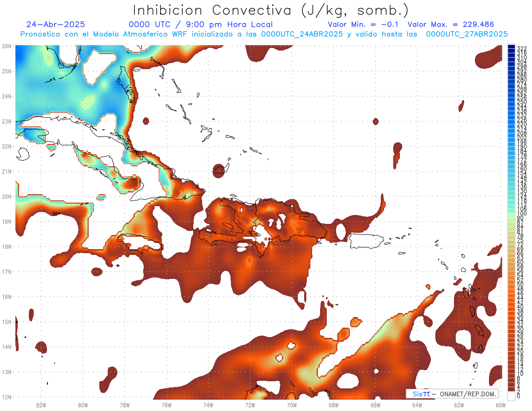Viewport: 532px width, 411px height.
Task: Click the "21N" latitude label
Action: coord(7,171)
